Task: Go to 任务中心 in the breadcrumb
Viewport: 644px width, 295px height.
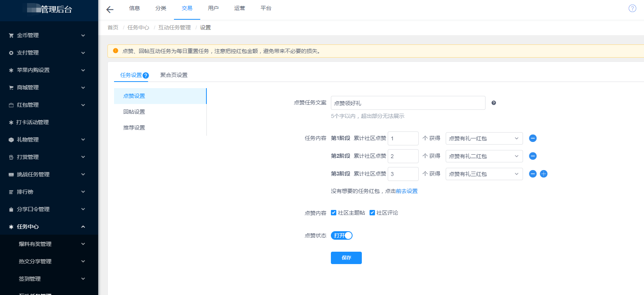Action: click(138, 27)
